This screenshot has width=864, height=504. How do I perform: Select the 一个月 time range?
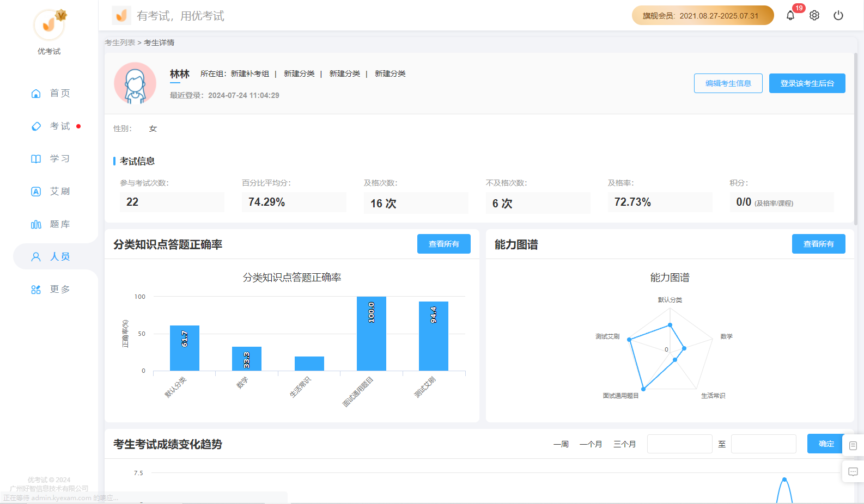point(591,444)
